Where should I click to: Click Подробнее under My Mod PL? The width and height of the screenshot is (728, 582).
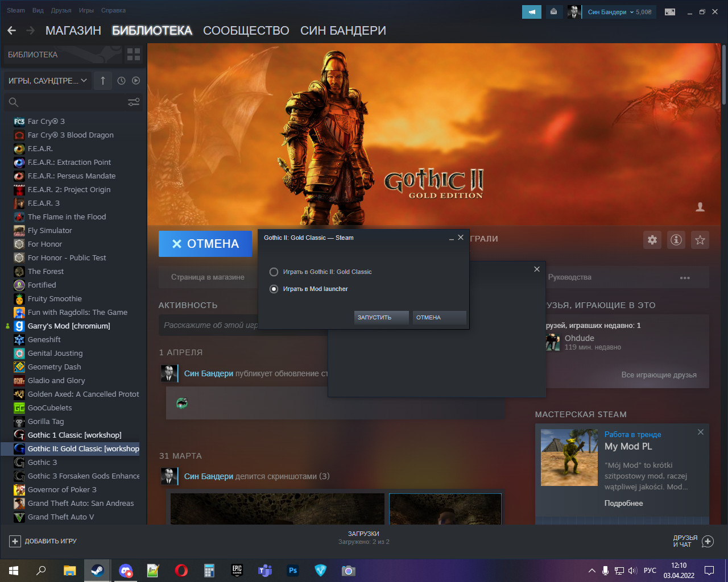(x=624, y=504)
